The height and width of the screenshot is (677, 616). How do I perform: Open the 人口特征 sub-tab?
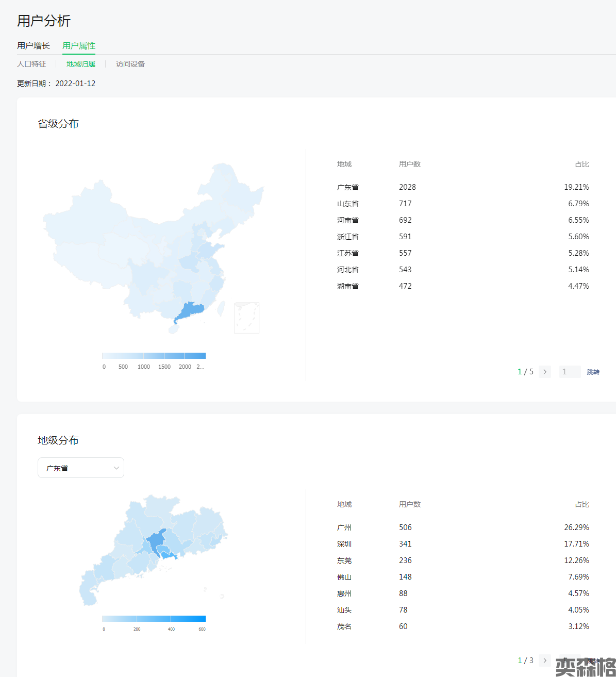31,64
